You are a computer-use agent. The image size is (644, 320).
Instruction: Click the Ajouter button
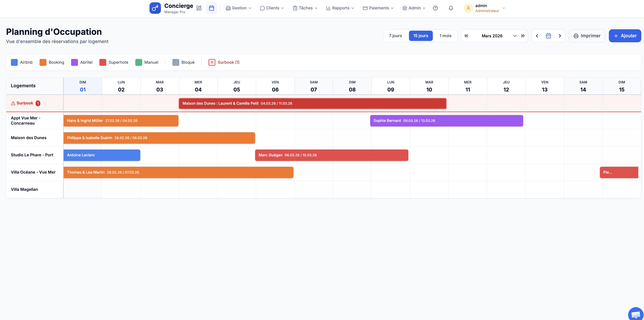point(625,36)
